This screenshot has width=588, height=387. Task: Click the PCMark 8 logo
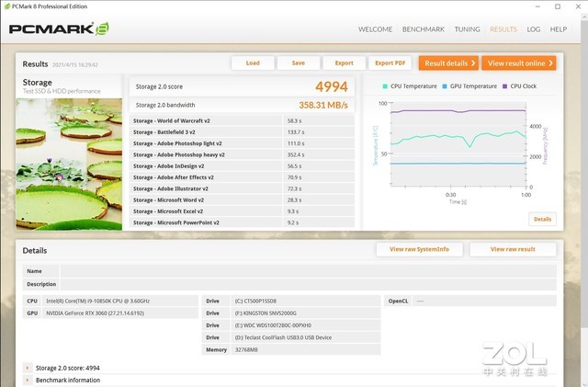click(x=59, y=28)
